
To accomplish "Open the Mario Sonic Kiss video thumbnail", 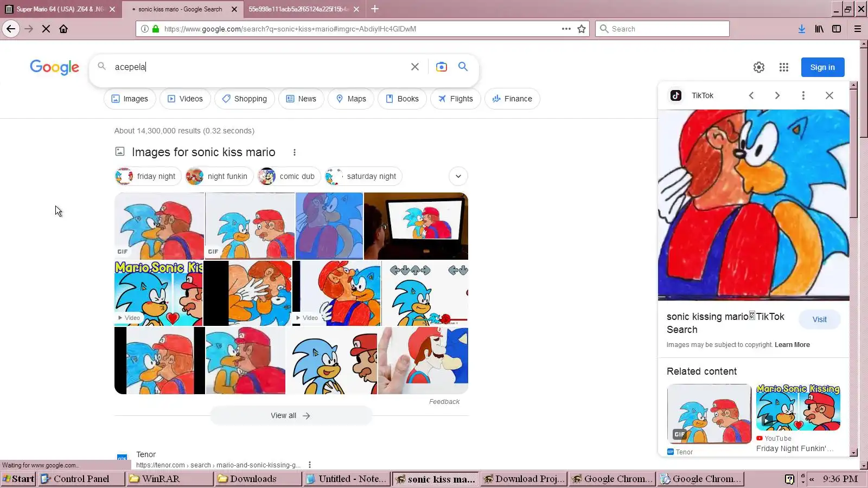I will [x=158, y=293].
